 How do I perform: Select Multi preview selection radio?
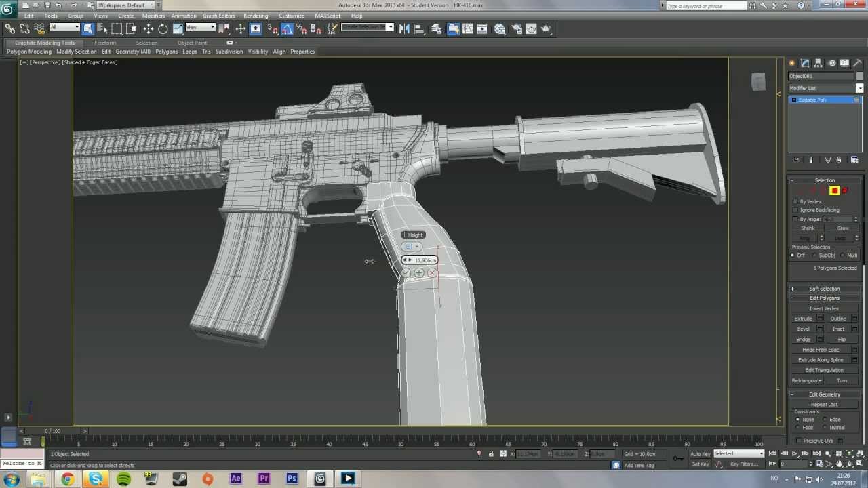tap(843, 256)
